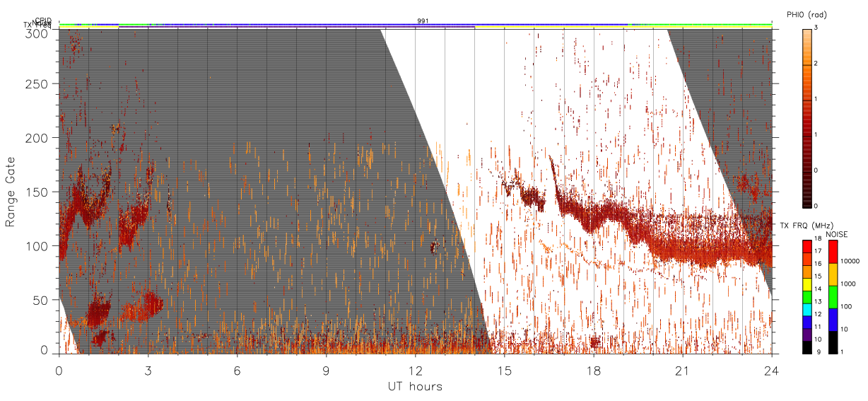
Task: Pick the black swatch in NOISE legend
Action: tap(833, 342)
